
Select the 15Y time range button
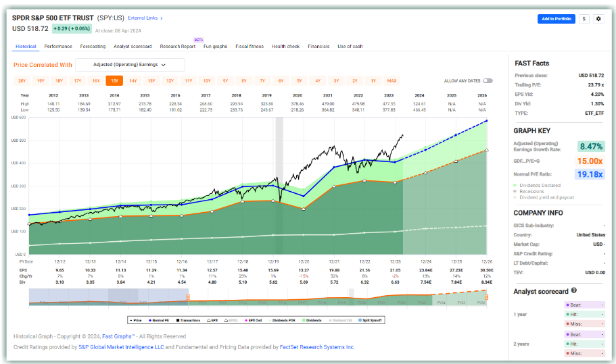coord(114,81)
